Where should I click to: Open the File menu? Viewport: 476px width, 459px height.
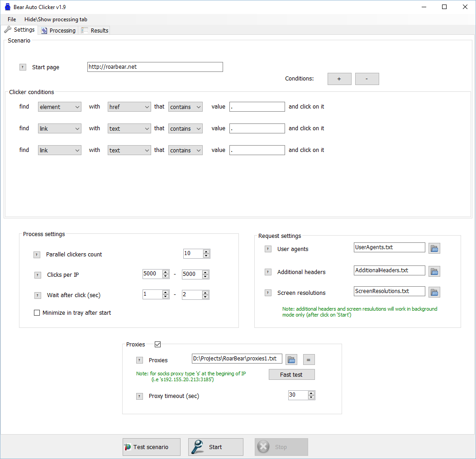[x=12, y=19]
